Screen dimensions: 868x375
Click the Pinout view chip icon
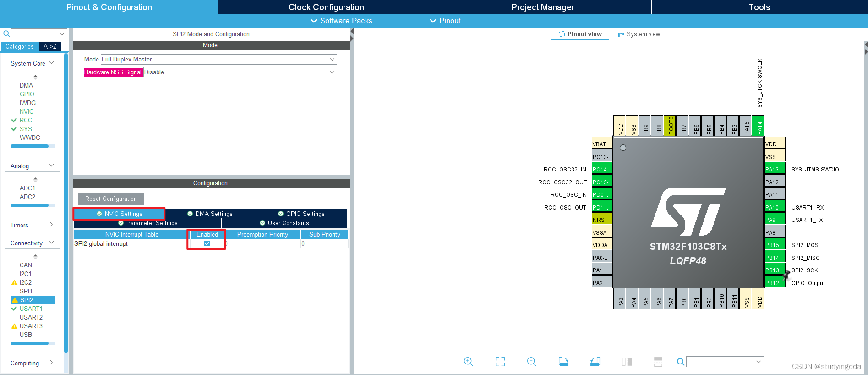(562, 34)
